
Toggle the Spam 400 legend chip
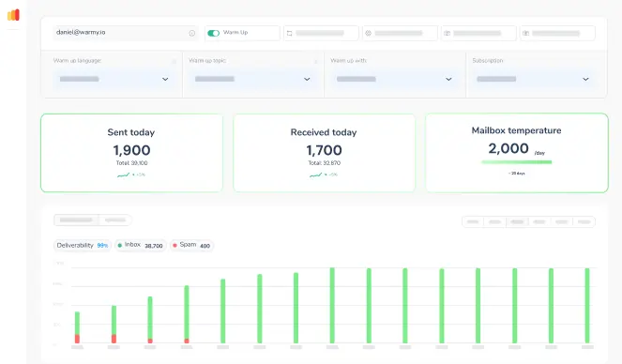point(191,246)
